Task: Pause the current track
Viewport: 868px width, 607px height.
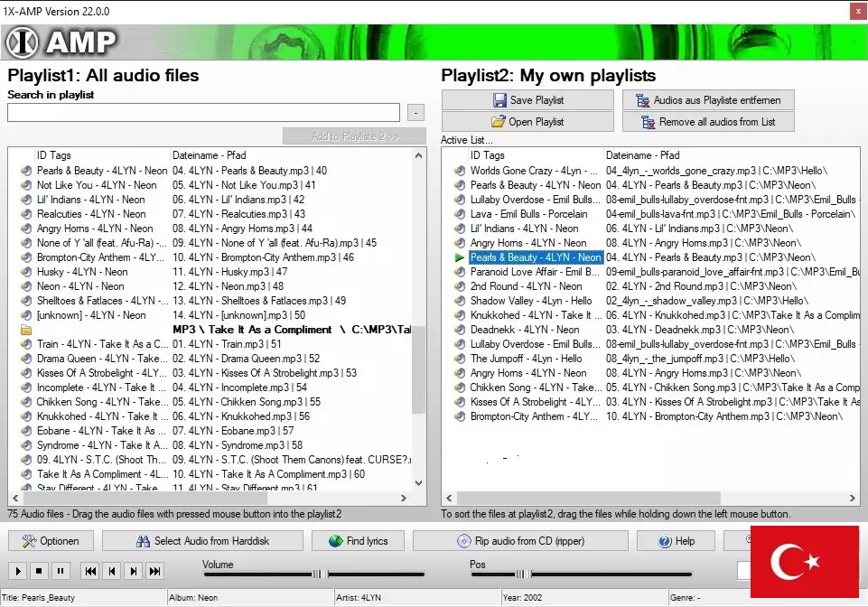Action: [x=60, y=571]
